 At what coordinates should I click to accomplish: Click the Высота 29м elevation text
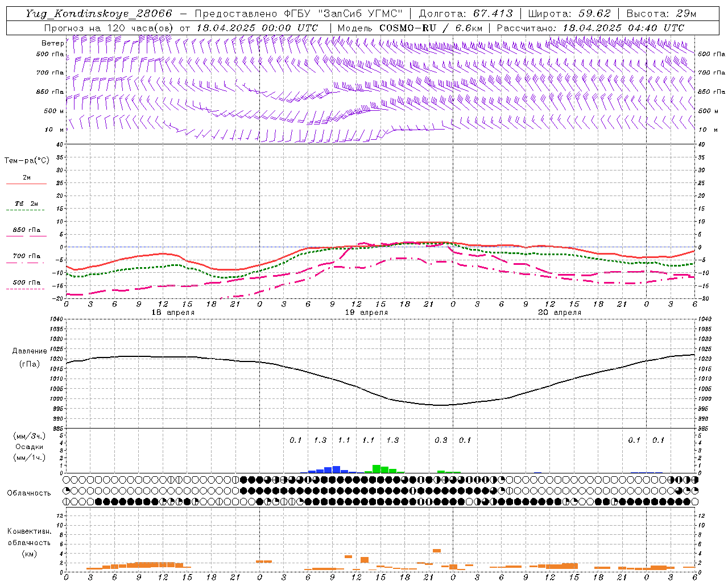[x=661, y=14]
